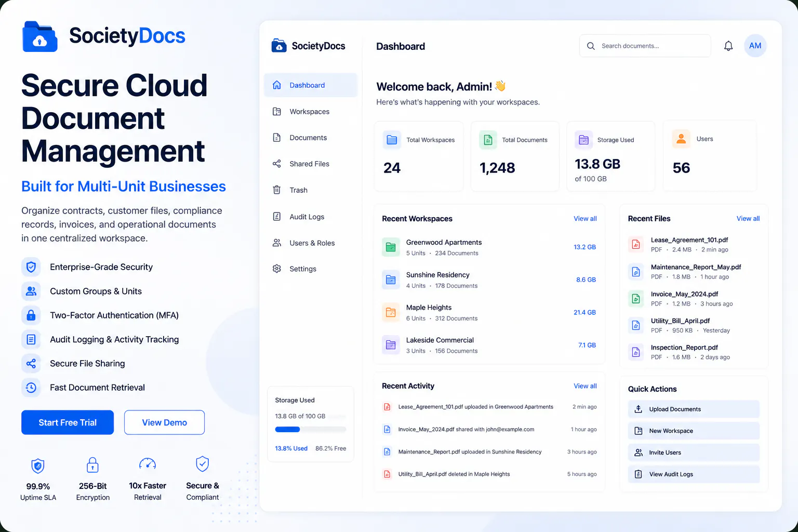Click the 10x Faster Retrieval speedometer icon

click(148, 464)
